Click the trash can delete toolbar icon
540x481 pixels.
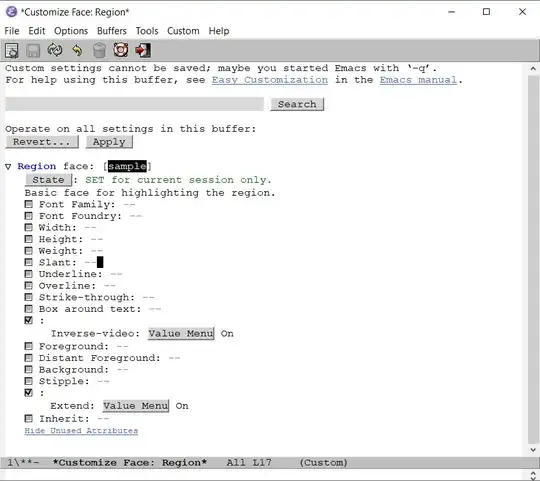click(99, 50)
